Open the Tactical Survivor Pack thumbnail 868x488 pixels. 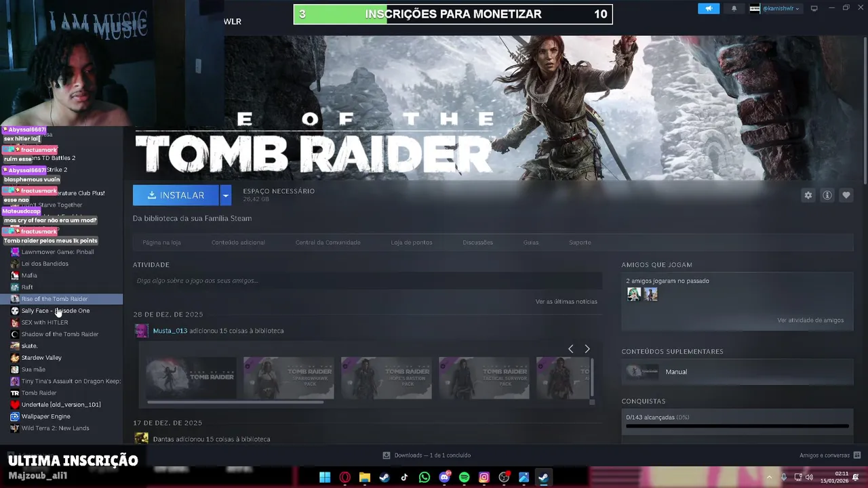[x=484, y=378]
